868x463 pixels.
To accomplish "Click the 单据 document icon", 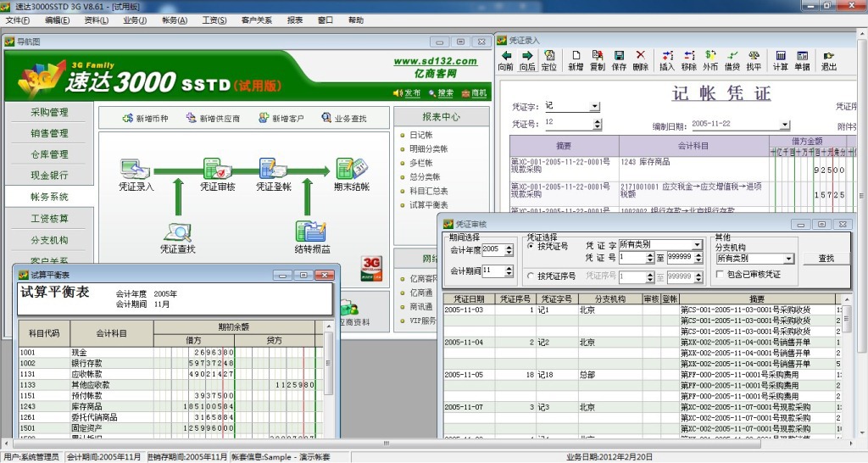I will click(802, 60).
